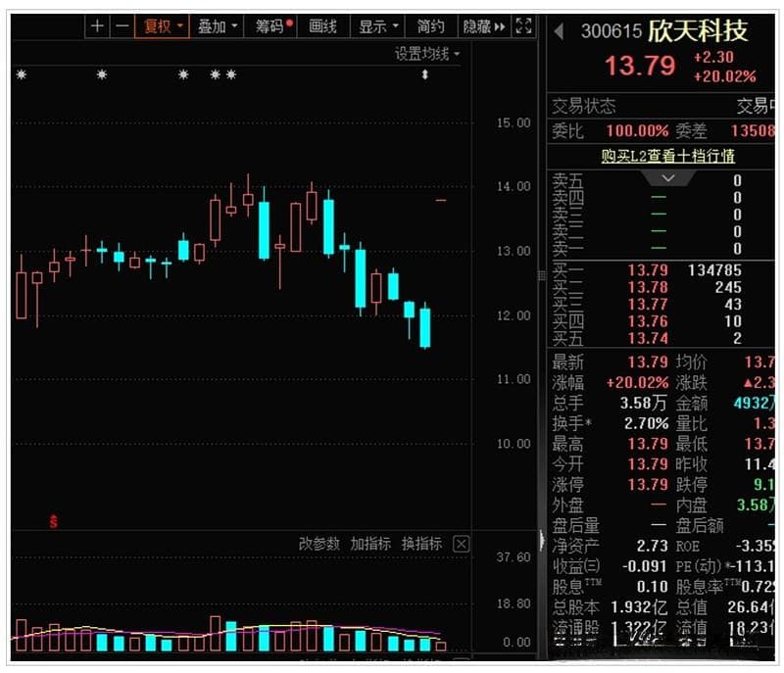Click the 买三 price 13.77

(648, 305)
